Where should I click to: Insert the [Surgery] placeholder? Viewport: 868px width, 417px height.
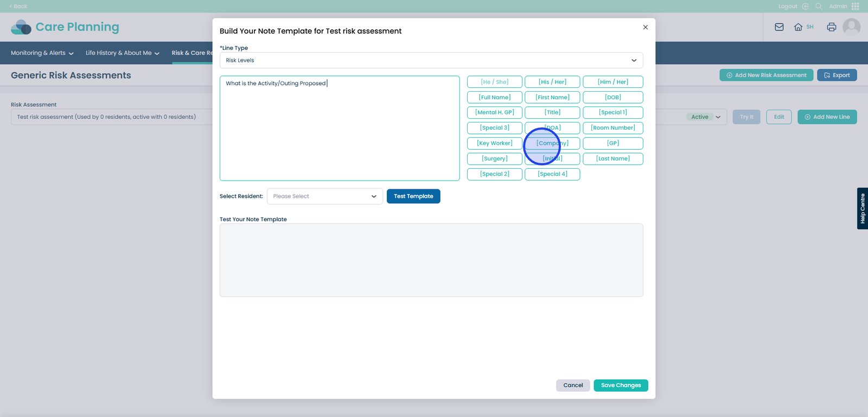point(495,159)
